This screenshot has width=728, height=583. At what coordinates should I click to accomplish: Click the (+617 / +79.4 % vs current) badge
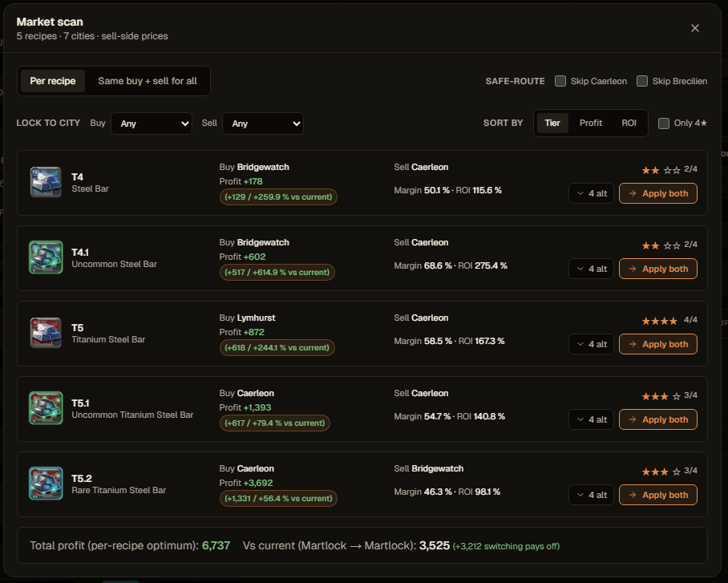[274, 423]
